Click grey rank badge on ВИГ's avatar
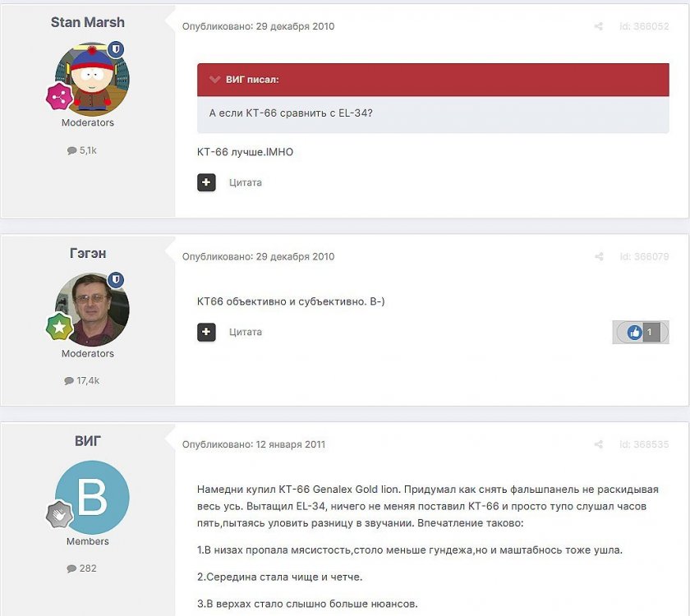 59,514
